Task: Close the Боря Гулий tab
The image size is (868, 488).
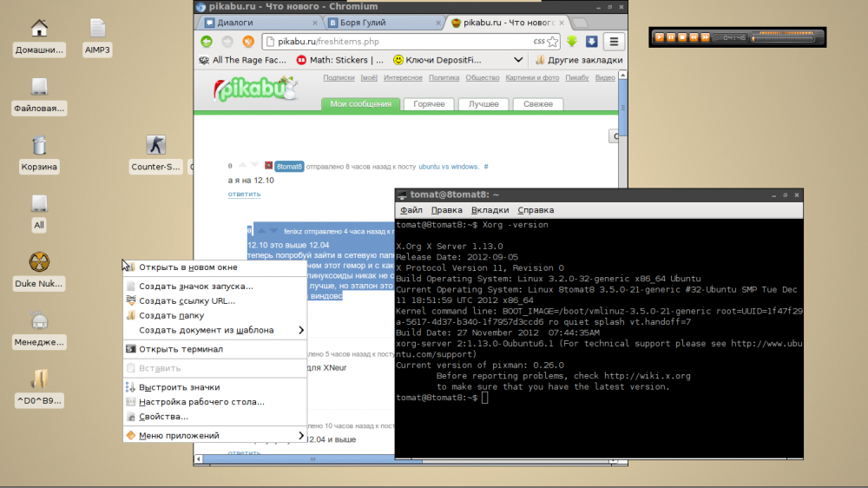Action: click(x=437, y=23)
